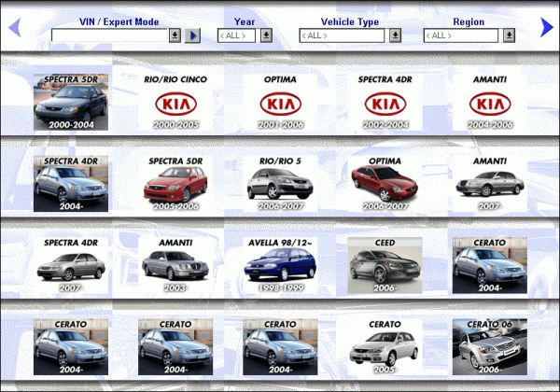Select Cerato 2004- in third row
Image resolution: width=560 pixels, height=392 pixels.
tap(490, 265)
